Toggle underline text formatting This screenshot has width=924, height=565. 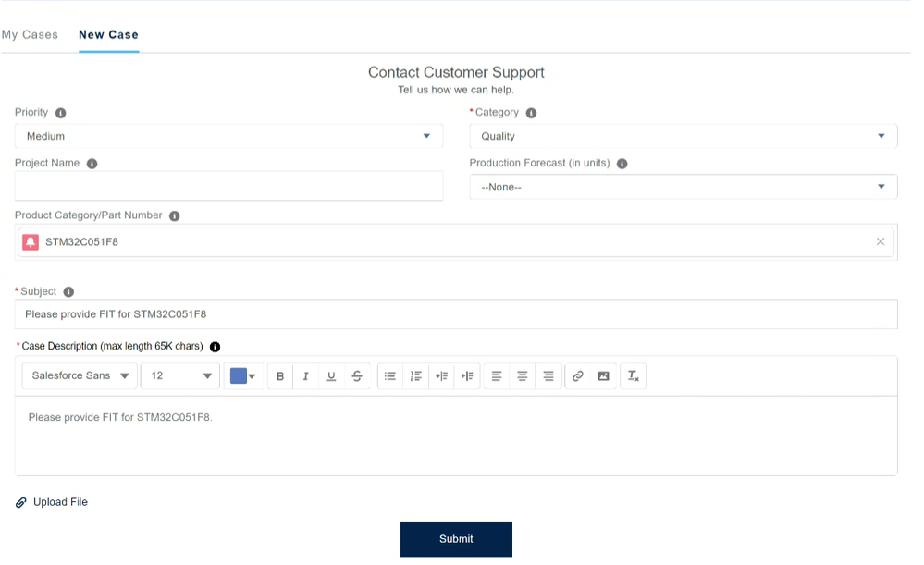(331, 375)
